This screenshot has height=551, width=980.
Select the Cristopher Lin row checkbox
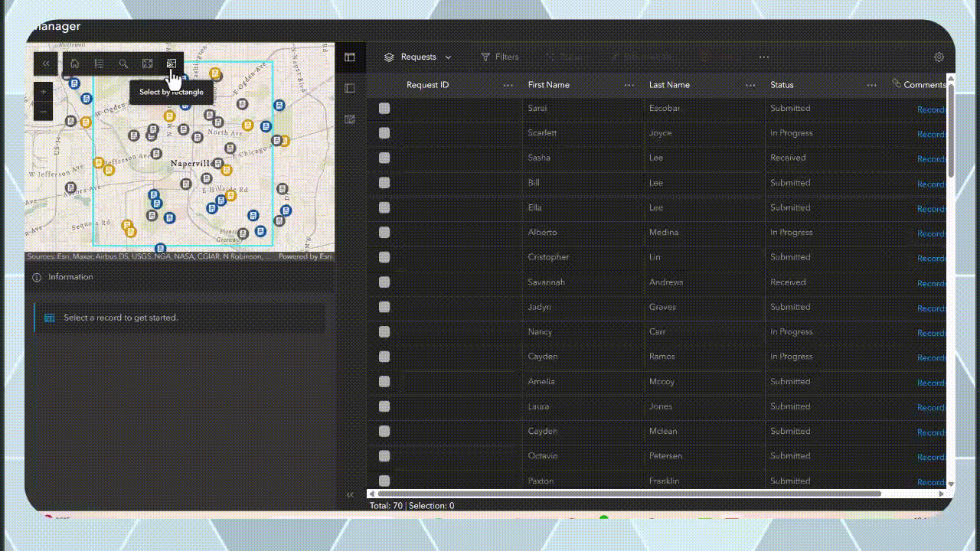point(384,257)
